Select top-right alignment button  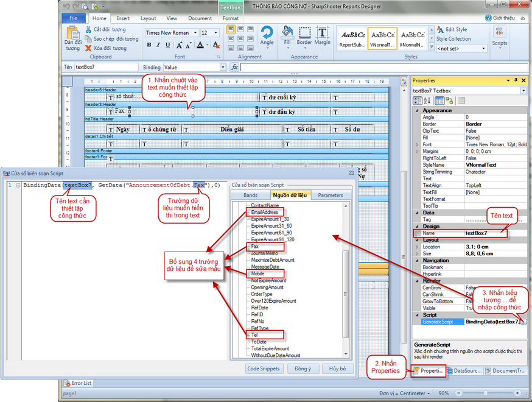click(250, 29)
